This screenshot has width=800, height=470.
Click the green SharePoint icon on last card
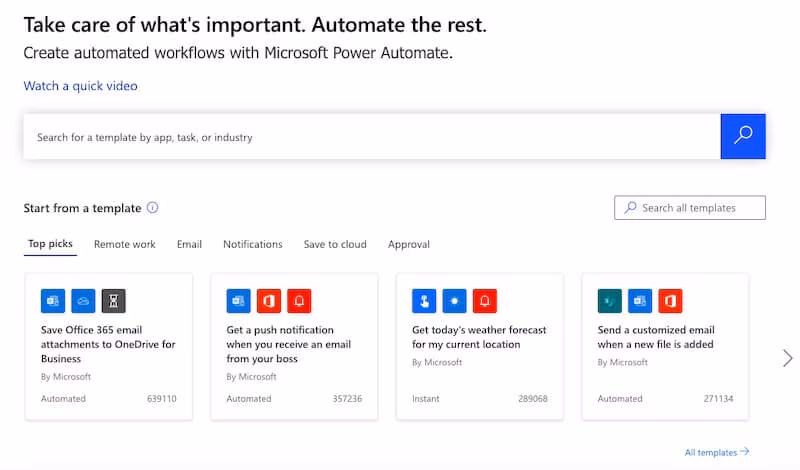point(609,300)
